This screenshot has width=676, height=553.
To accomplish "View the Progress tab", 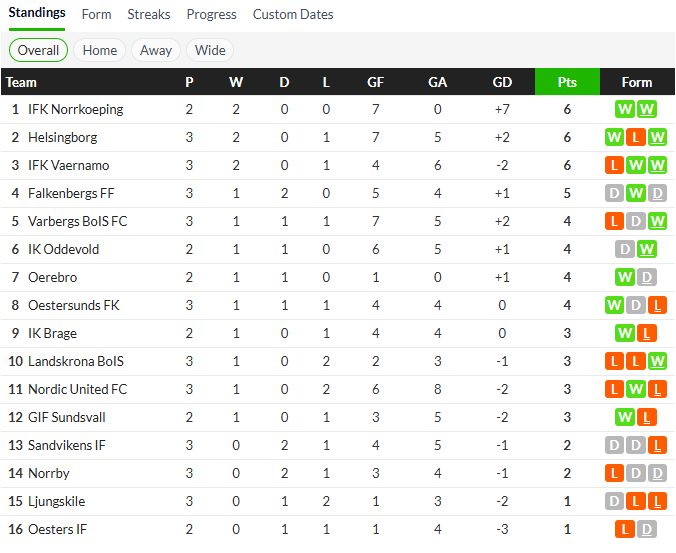I will (212, 15).
